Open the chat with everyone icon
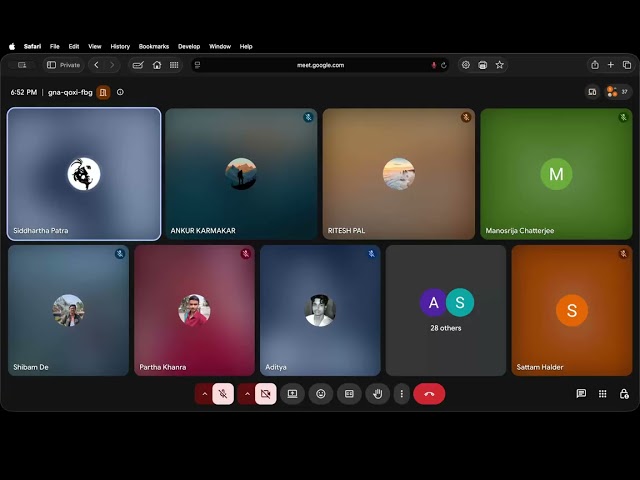The width and height of the screenshot is (640, 480). (x=581, y=393)
